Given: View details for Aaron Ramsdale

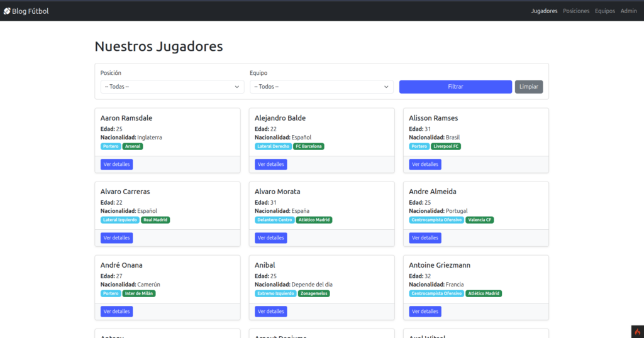Looking at the screenshot, I should tap(116, 165).
